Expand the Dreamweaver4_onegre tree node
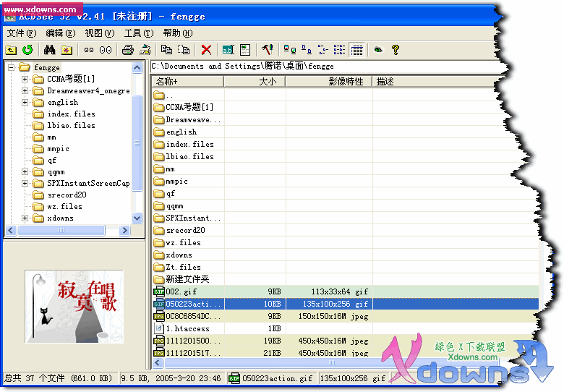Screen dimensions: 564x392 coord(25,90)
